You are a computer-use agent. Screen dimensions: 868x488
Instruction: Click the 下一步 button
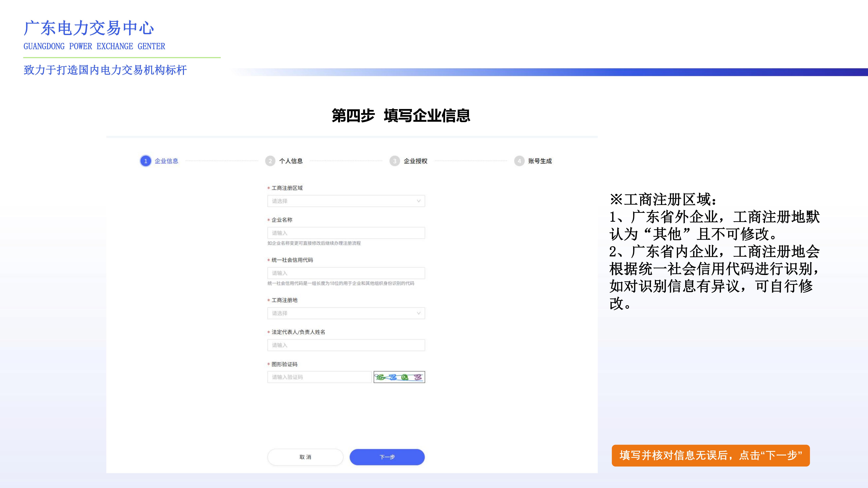pyautogui.click(x=387, y=457)
